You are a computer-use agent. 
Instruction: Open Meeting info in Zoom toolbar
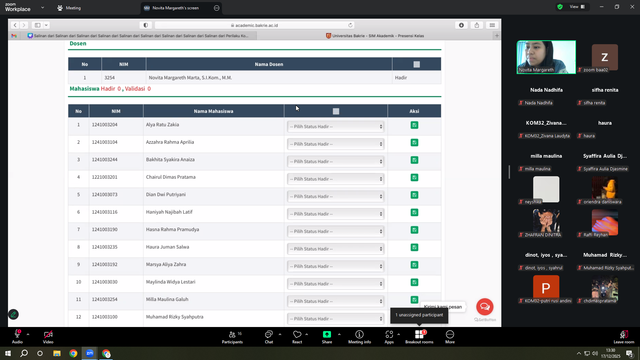(x=359, y=337)
